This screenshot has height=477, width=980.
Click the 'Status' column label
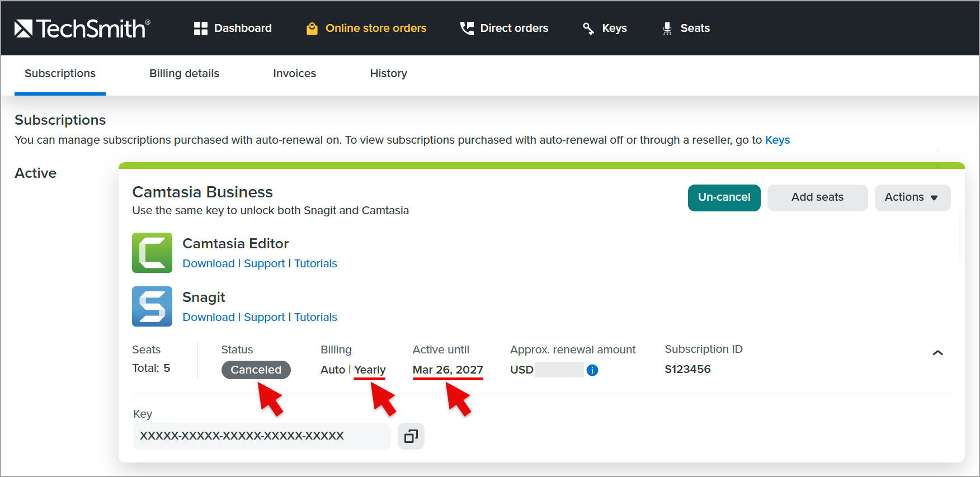pos(237,350)
